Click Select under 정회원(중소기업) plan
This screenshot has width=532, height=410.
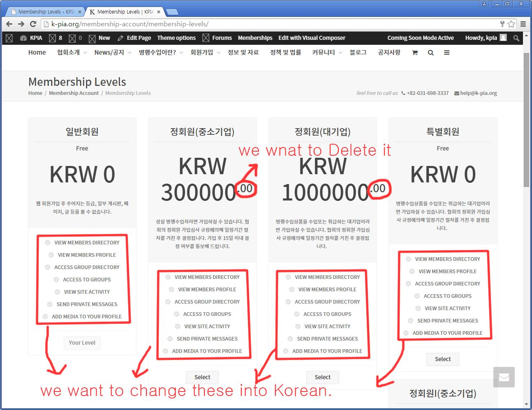pyautogui.click(x=202, y=377)
